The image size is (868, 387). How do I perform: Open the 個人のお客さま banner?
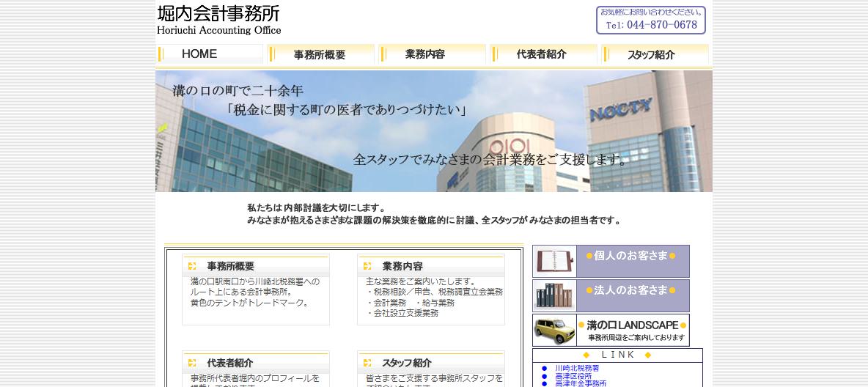tap(611, 262)
